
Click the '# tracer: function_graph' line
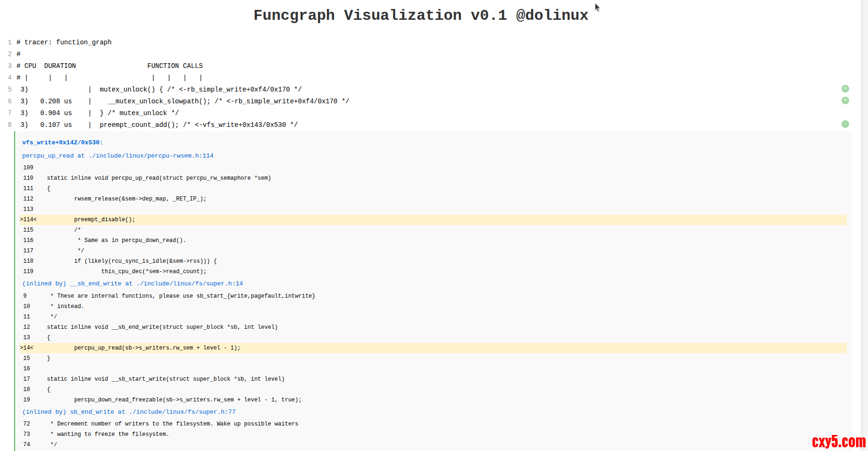tap(64, 42)
